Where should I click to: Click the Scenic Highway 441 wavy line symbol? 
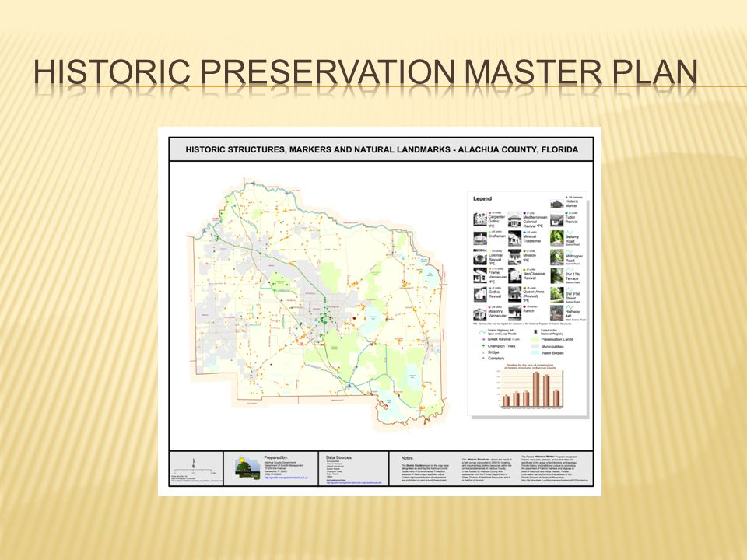482,332
